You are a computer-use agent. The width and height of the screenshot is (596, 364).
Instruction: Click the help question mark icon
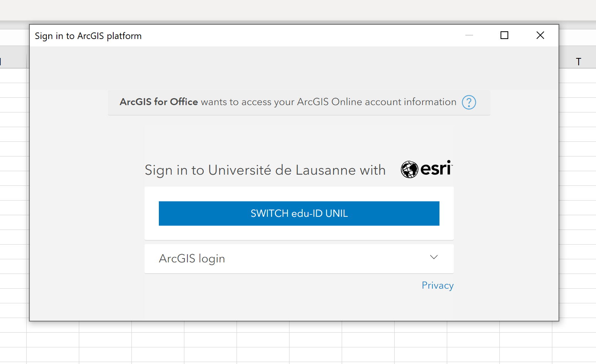(x=469, y=102)
